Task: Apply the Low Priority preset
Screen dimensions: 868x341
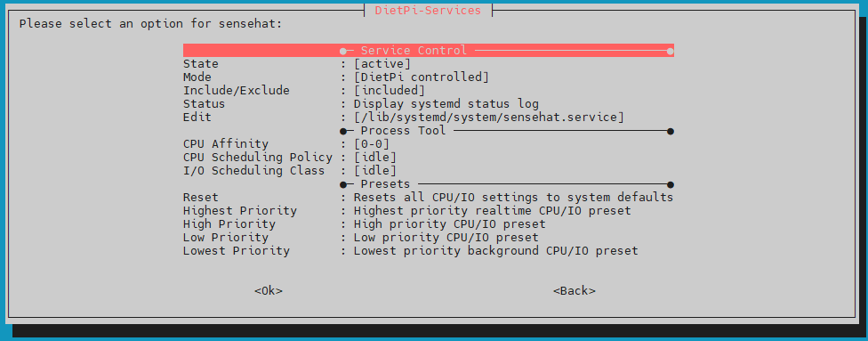Action: pos(429,238)
